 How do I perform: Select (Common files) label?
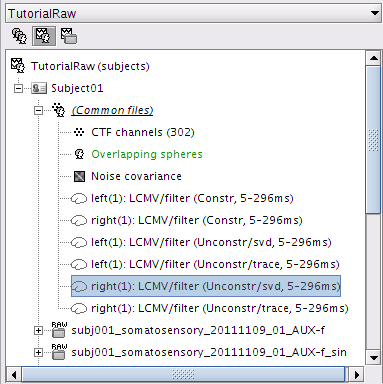(x=112, y=110)
